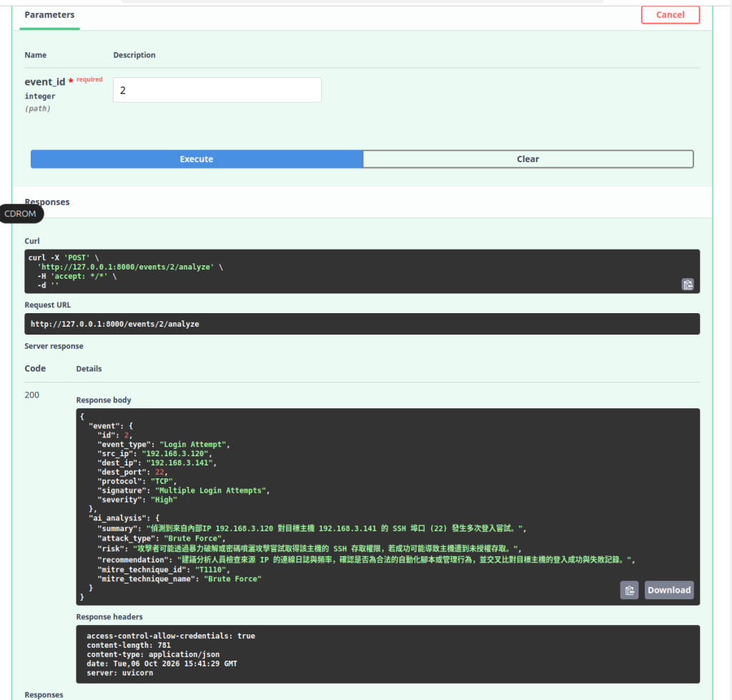Select the "risk" line in ai_analysis
Viewport: 732px width, 700px height.
tap(310, 548)
